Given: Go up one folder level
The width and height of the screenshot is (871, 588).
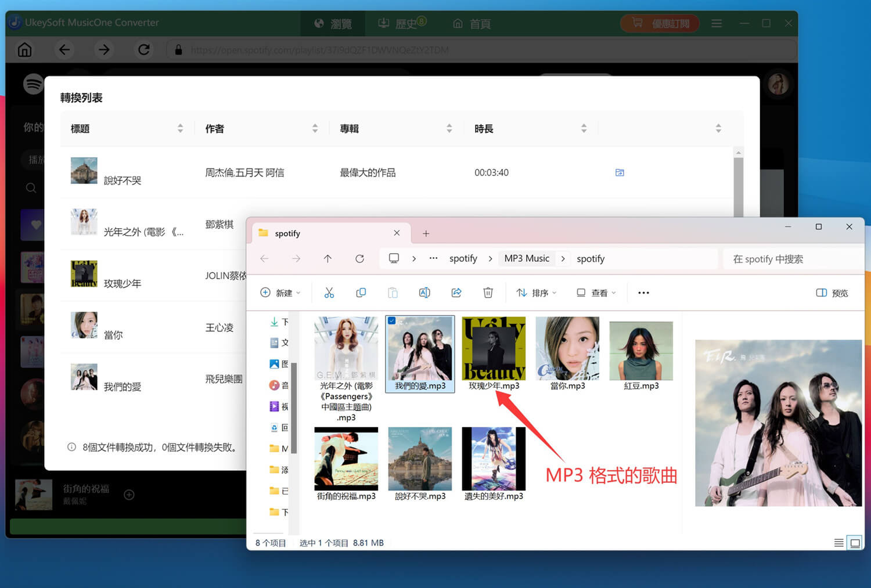Looking at the screenshot, I should 327,259.
